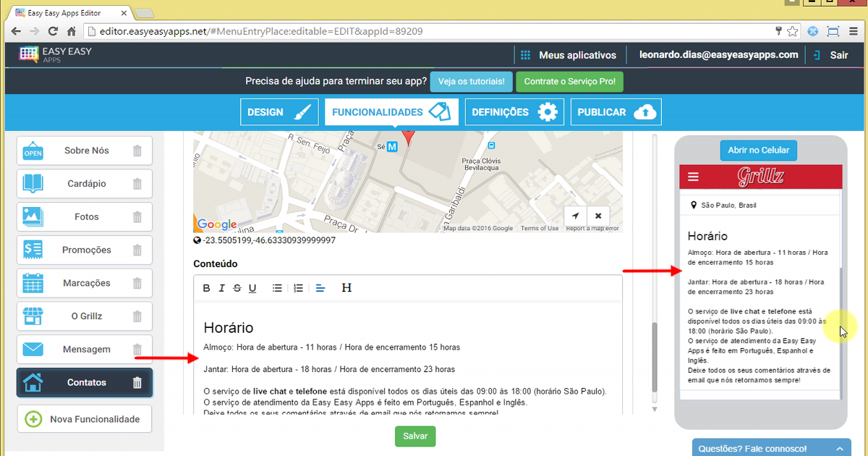Select Promoções in the sidebar
This screenshot has width=868, height=456.
86,250
